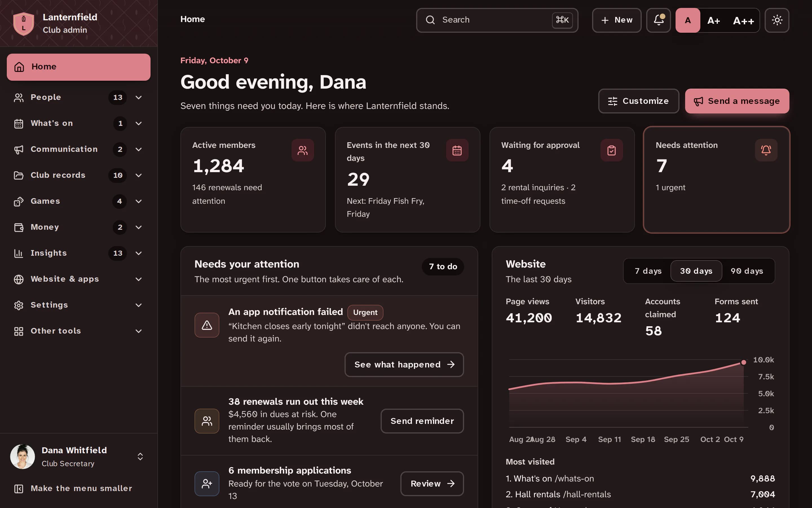
Task: Open the notifications bell in the top bar
Action: (658, 20)
